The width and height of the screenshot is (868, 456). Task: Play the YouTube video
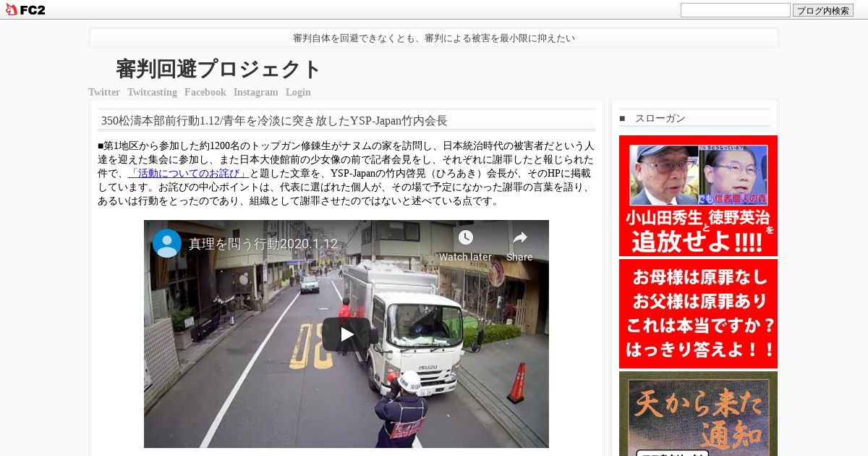(346, 334)
